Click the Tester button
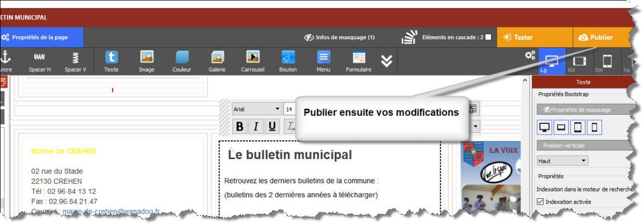This screenshot has height=224, width=644. [x=518, y=38]
